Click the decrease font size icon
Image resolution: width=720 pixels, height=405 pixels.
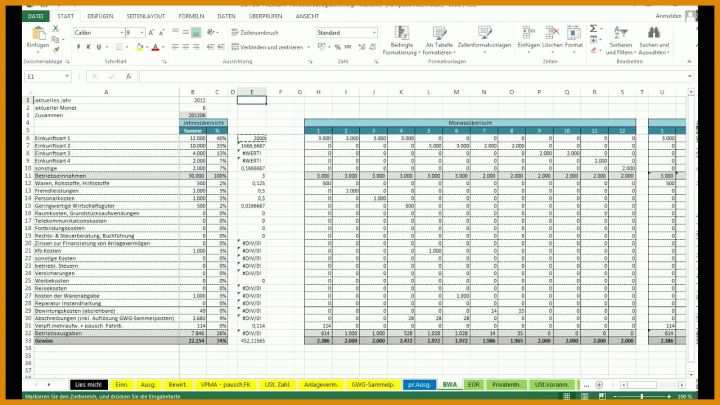tap(162, 33)
